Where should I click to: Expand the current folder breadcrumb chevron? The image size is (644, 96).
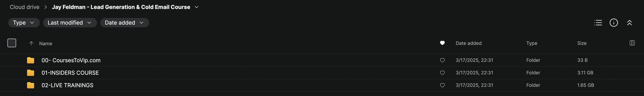tap(196, 7)
